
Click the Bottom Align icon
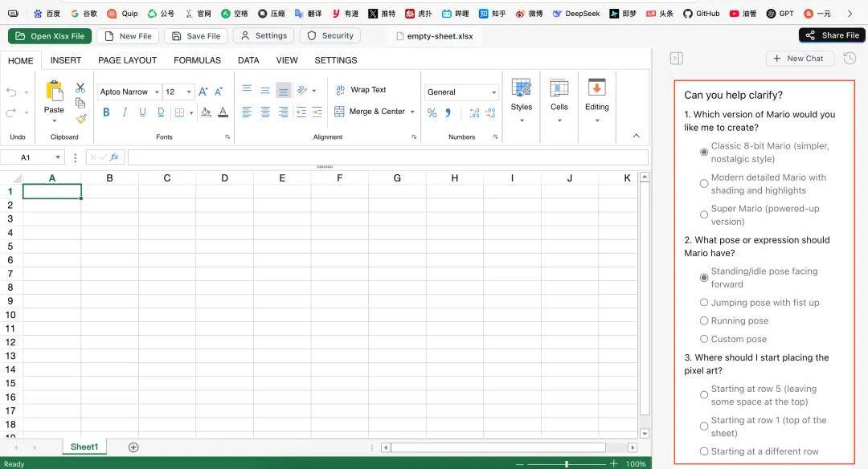[x=284, y=90]
